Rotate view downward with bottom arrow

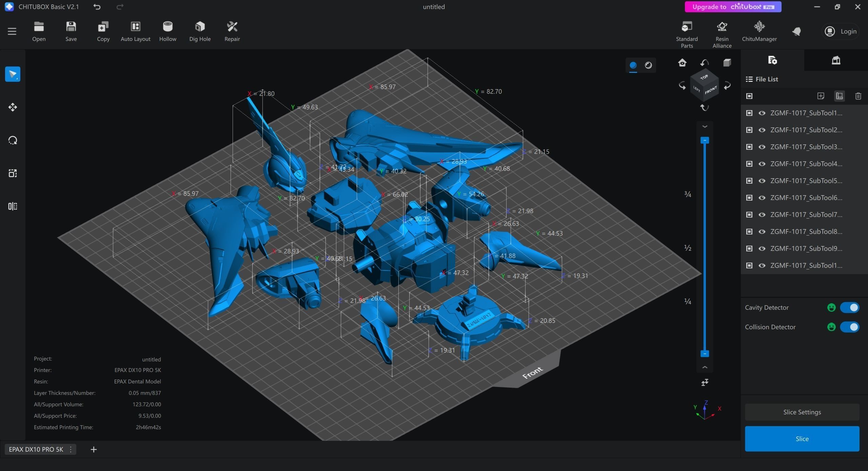[705, 107]
